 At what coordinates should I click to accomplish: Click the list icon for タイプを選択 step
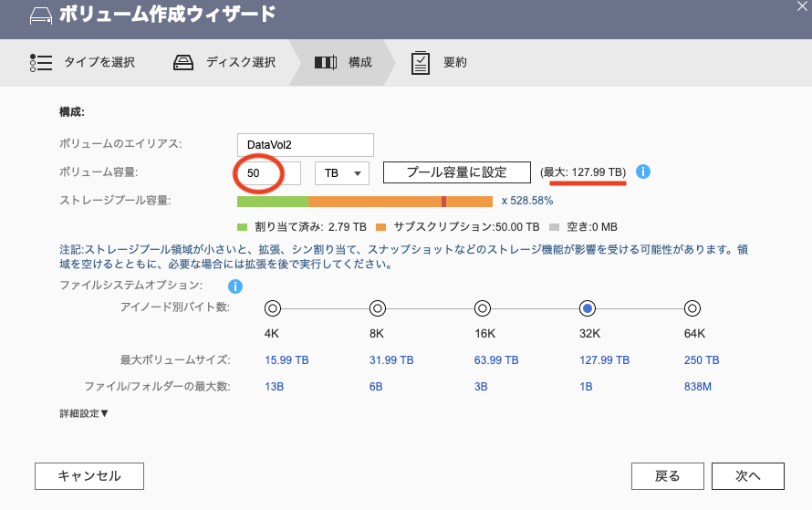click(x=41, y=63)
